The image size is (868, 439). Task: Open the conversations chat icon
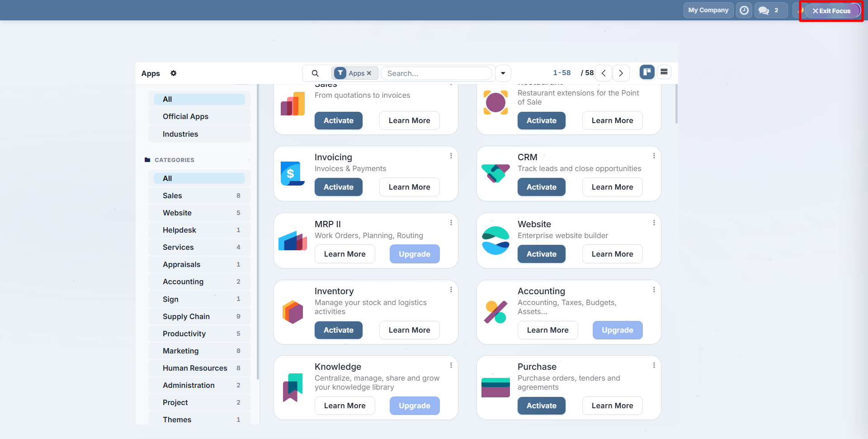[x=764, y=10]
